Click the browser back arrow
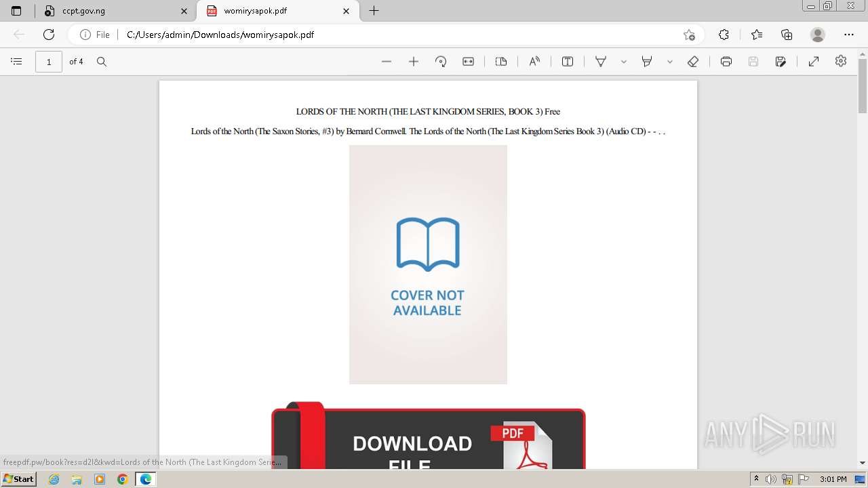Screen dimensions: 868x488 click(x=19, y=35)
